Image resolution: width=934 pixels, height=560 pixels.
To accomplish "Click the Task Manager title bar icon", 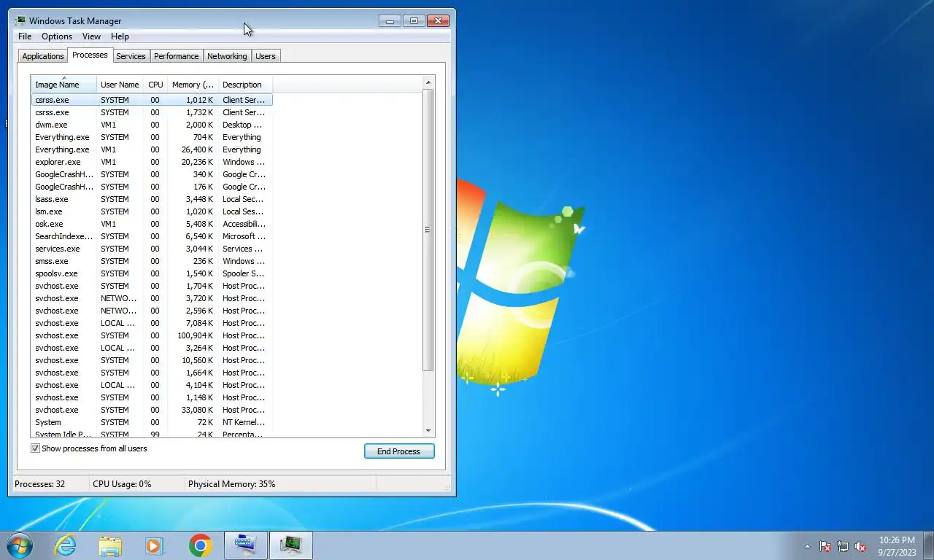I will point(20,20).
